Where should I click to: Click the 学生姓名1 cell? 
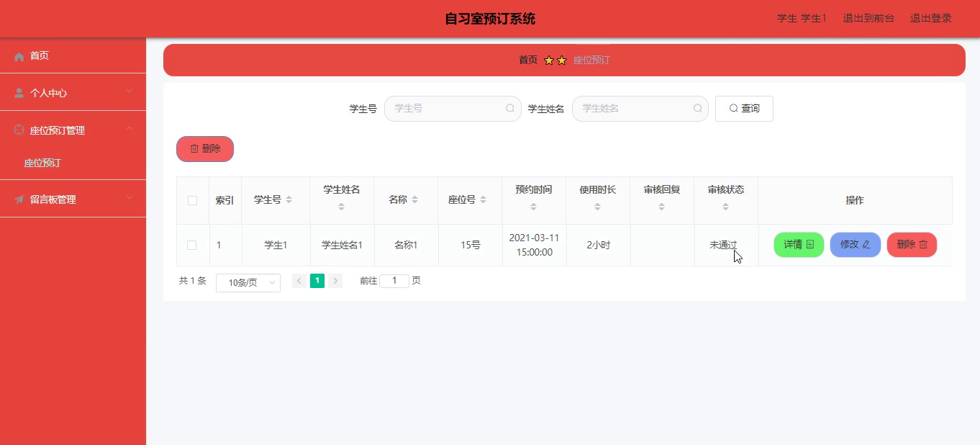pyautogui.click(x=342, y=245)
